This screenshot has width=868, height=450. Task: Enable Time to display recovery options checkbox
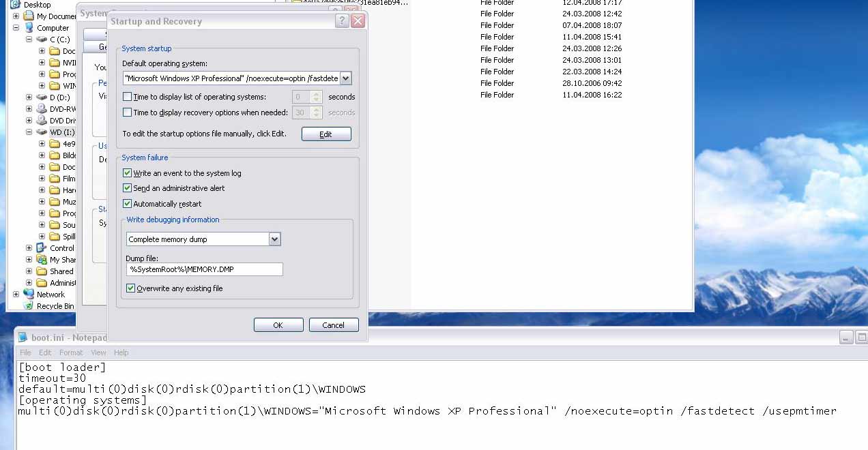127,112
